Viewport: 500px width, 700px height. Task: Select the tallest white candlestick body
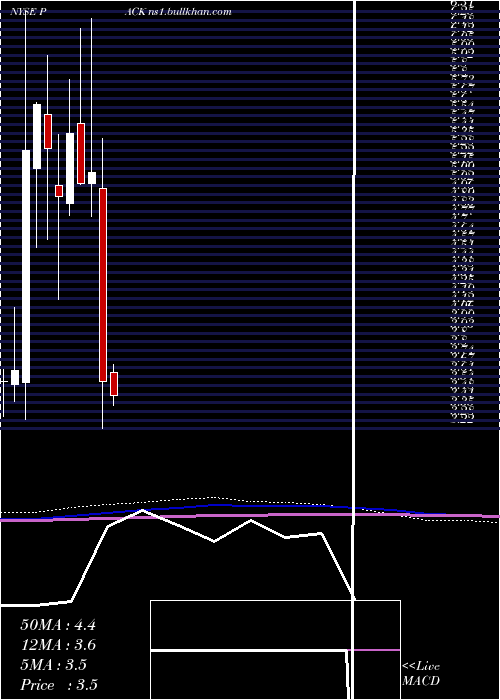coord(26,267)
